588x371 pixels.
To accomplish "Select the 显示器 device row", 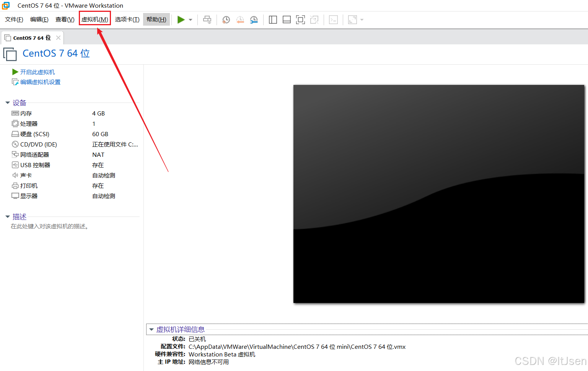I will (x=75, y=196).
